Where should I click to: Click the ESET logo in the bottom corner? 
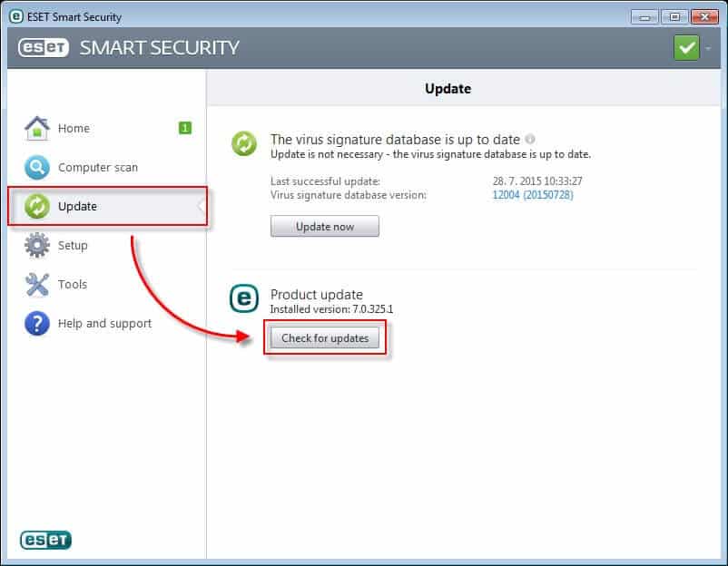point(44,540)
